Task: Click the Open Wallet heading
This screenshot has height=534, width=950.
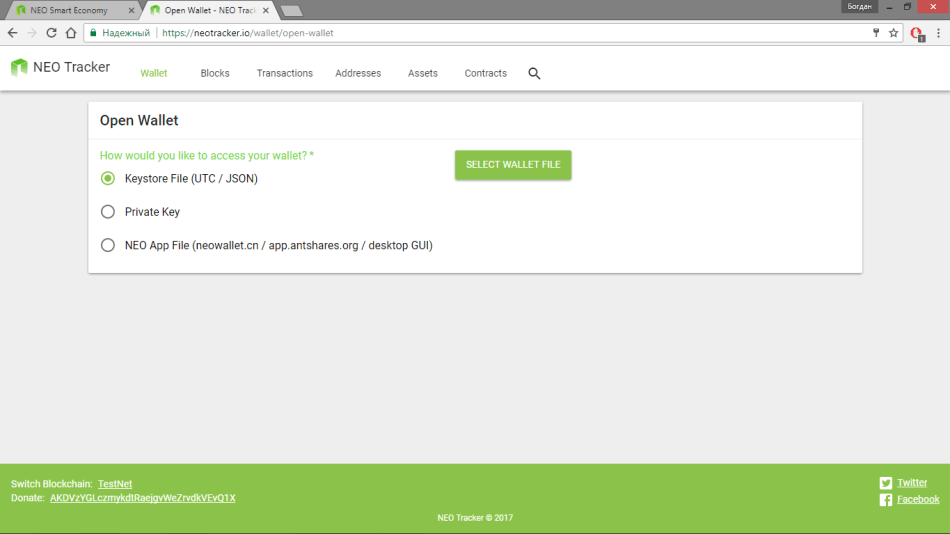Action: [139, 121]
